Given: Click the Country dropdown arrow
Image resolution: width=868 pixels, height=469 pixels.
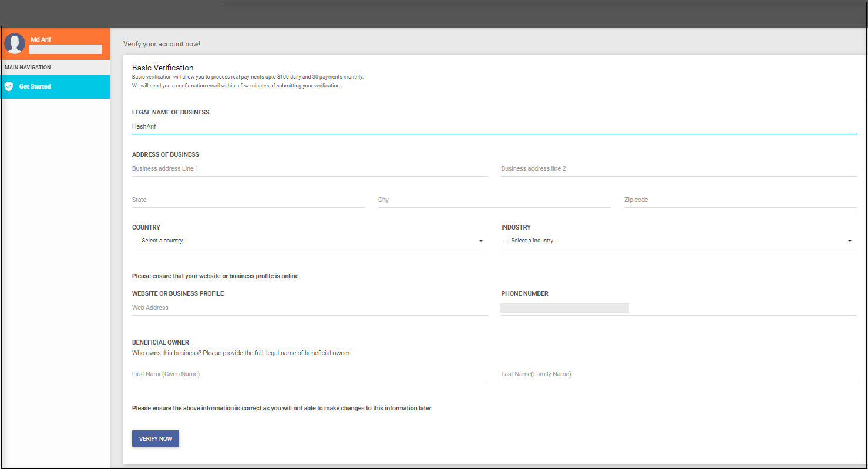Looking at the screenshot, I should [481, 241].
